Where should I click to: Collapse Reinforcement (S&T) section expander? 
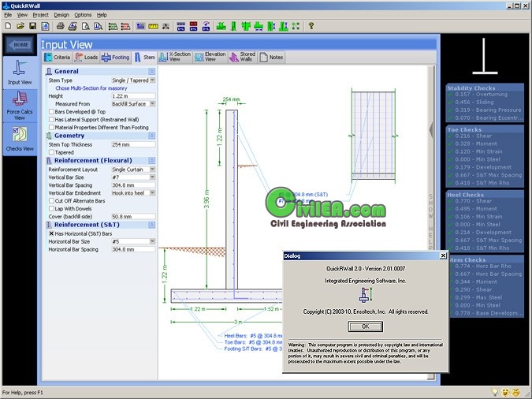coord(151,225)
